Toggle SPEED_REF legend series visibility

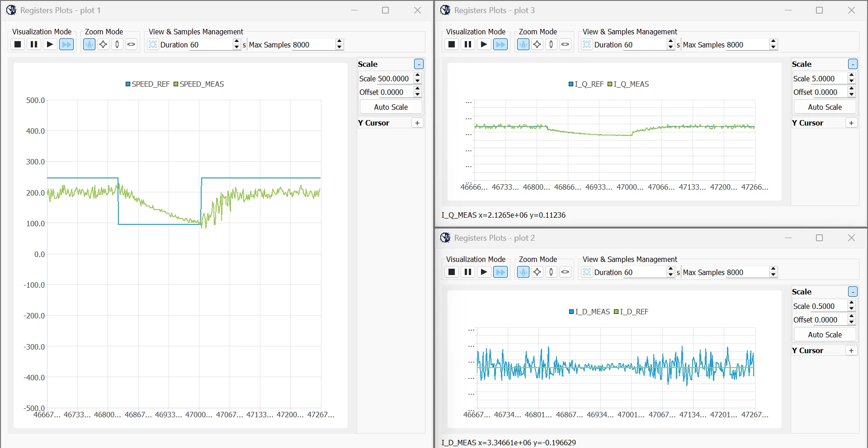point(147,84)
